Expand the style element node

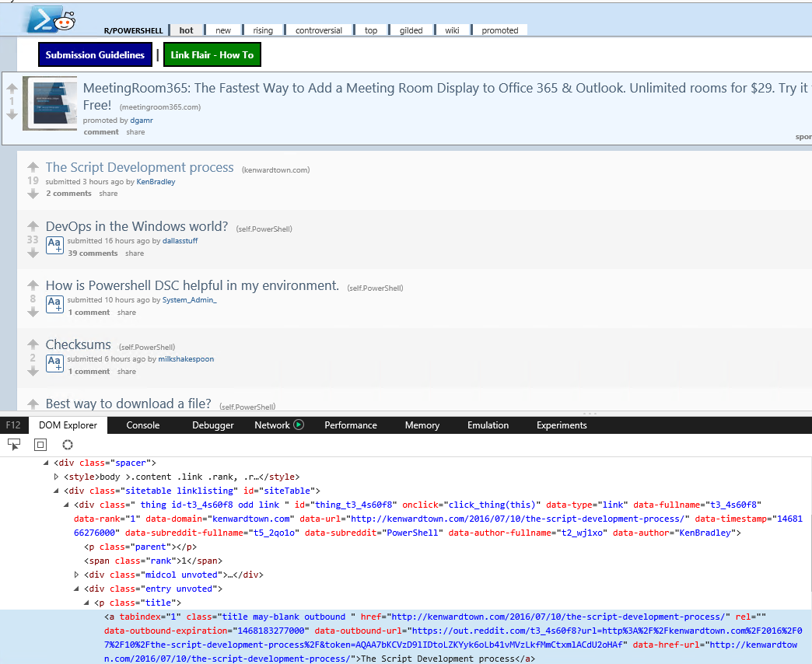(x=56, y=477)
